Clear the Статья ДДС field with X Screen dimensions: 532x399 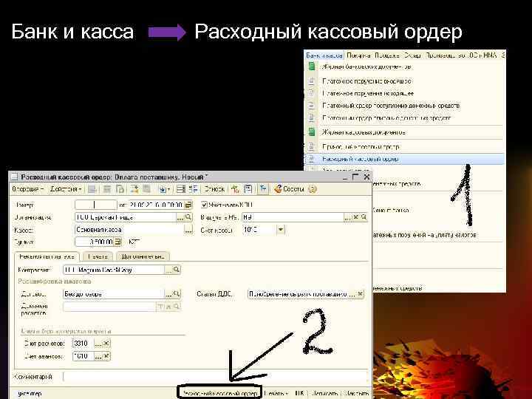[360, 294]
